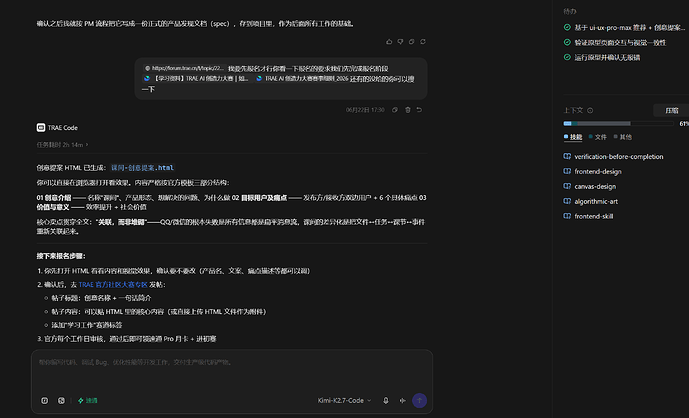Switch to the 文件 context tab
This screenshot has height=418, width=689.
(x=598, y=137)
